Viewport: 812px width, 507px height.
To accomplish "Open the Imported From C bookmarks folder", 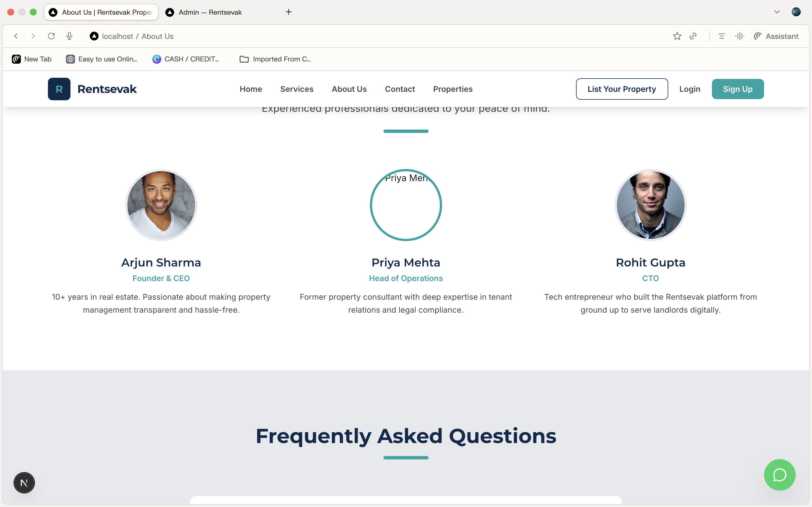I will (x=275, y=59).
